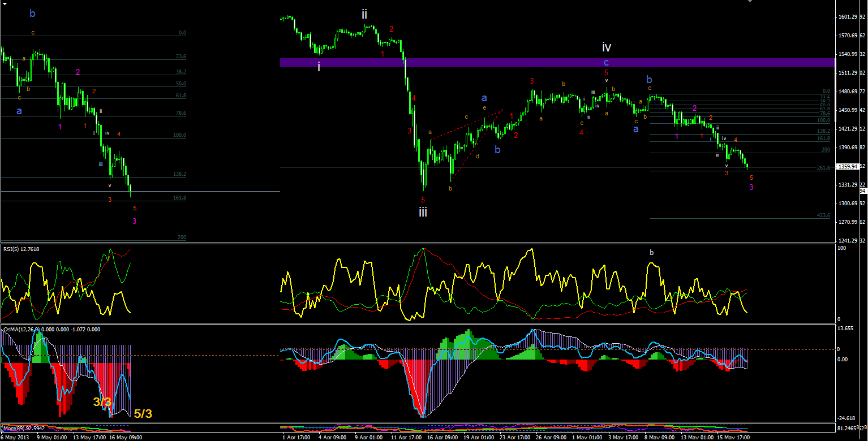Select the current price tag 1359.94
The height and width of the screenshot is (441, 868).
(x=848, y=167)
